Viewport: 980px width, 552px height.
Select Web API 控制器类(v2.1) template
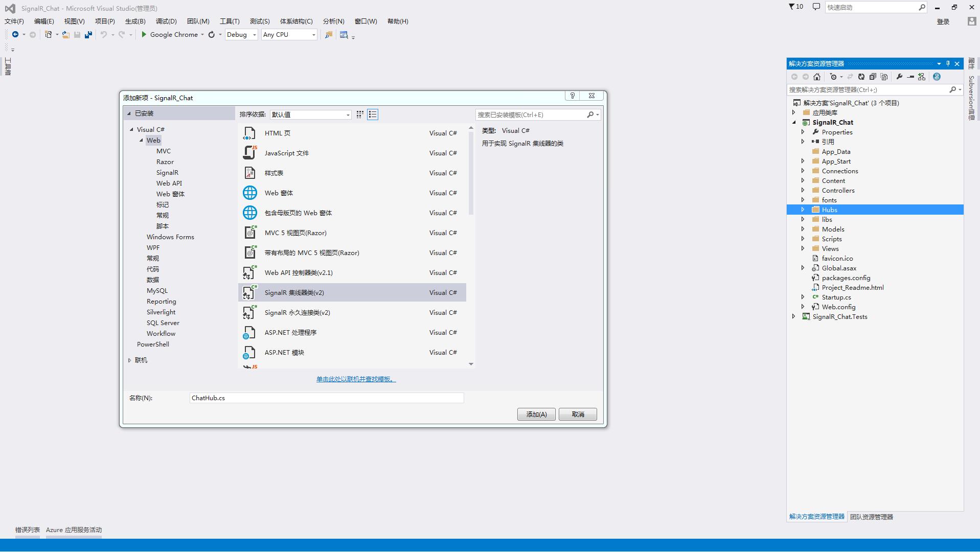(352, 273)
